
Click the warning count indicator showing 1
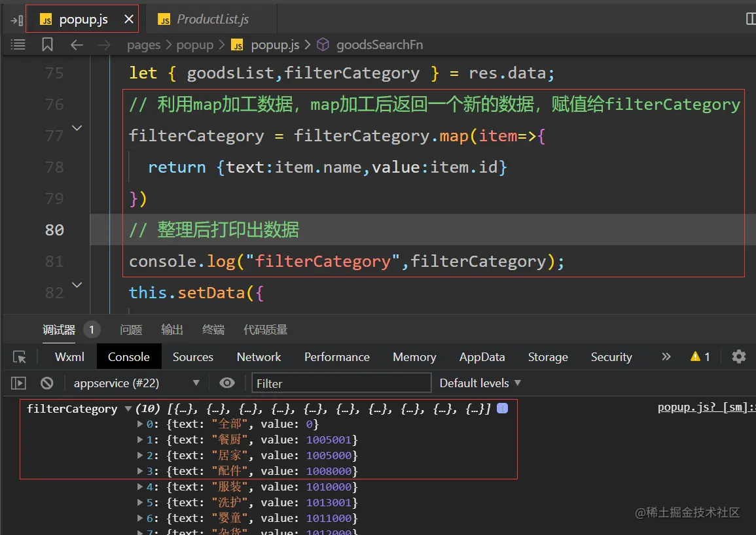point(700,356)
